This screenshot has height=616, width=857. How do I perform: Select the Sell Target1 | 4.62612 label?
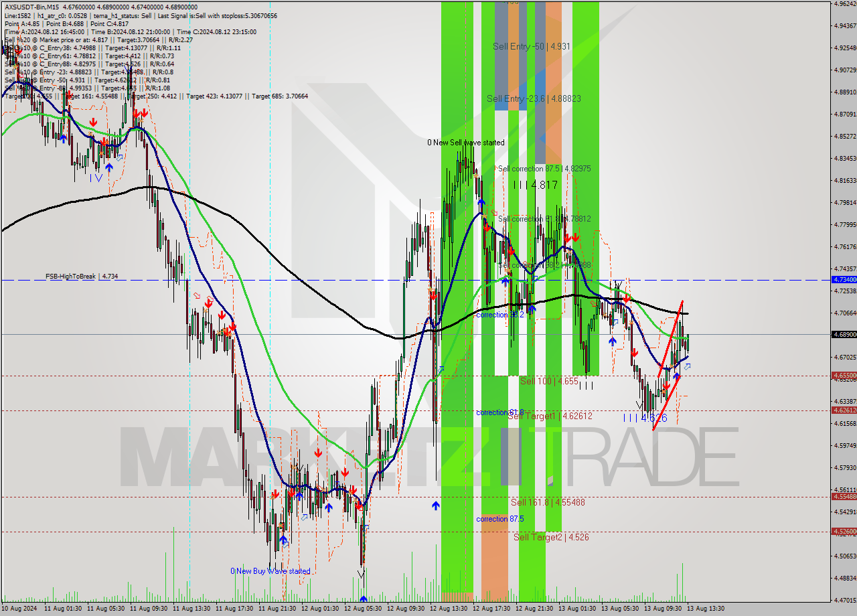pyautogui.click(x=550, y=416)
